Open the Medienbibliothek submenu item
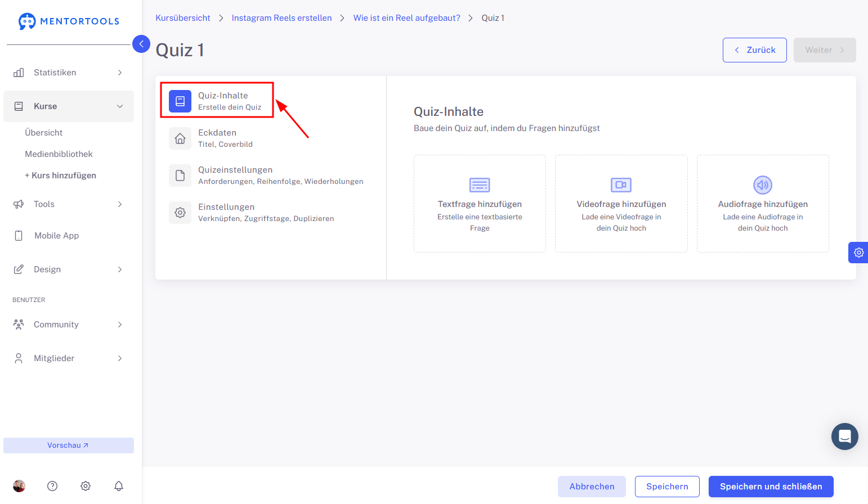The image size is (868, 504). click(59, 154)
